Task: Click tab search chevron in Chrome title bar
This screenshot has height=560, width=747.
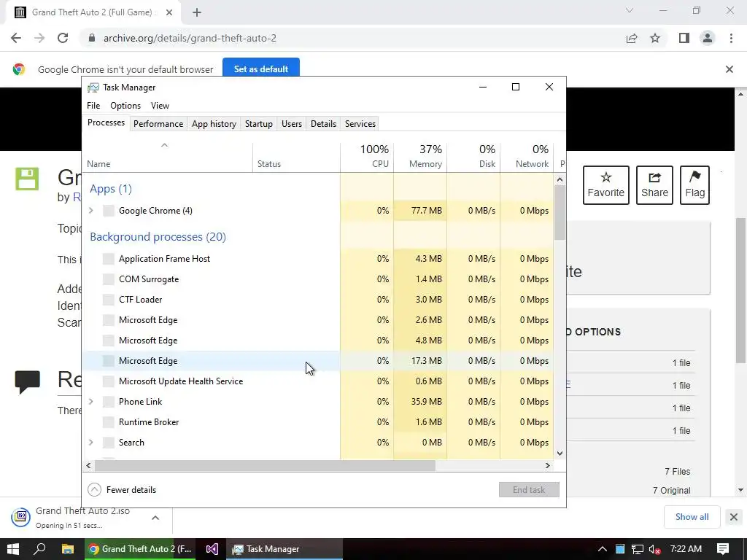Action: click(x=630, y=10)
